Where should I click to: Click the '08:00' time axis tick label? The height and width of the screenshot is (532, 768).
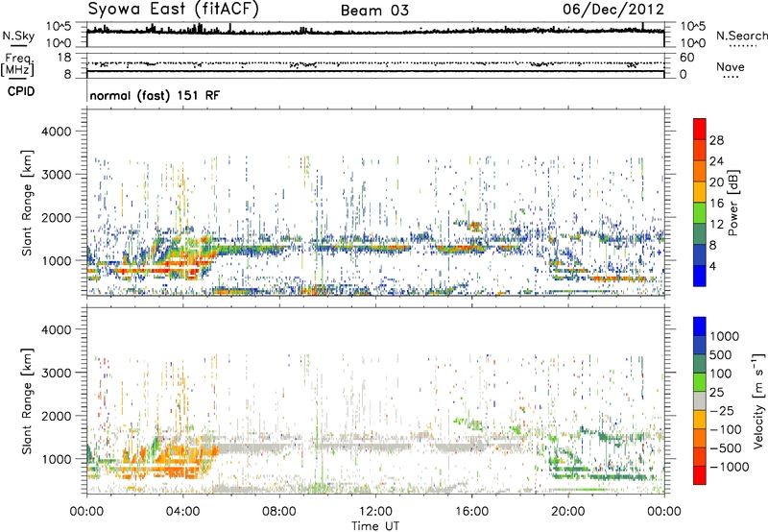click(279, 512)
